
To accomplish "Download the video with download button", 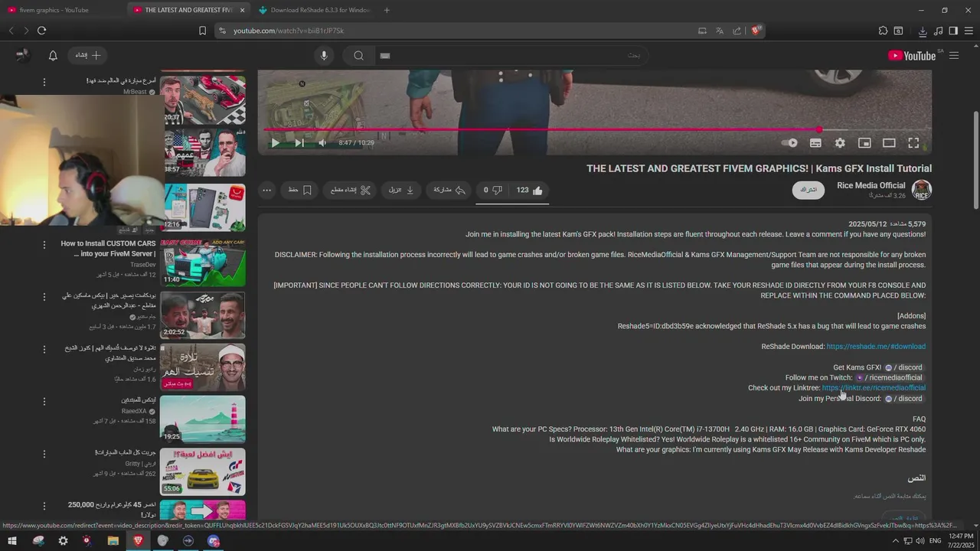I will pyautogui.click(x=402, y=191).
